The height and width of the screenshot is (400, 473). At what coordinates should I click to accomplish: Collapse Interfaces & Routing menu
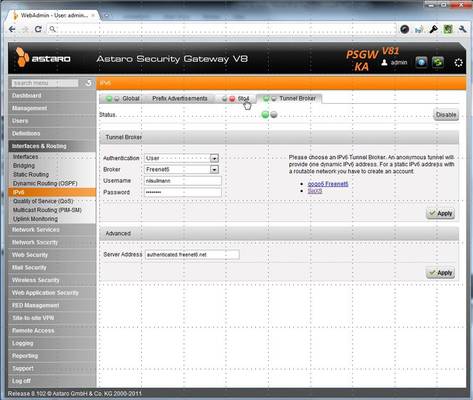52,146
